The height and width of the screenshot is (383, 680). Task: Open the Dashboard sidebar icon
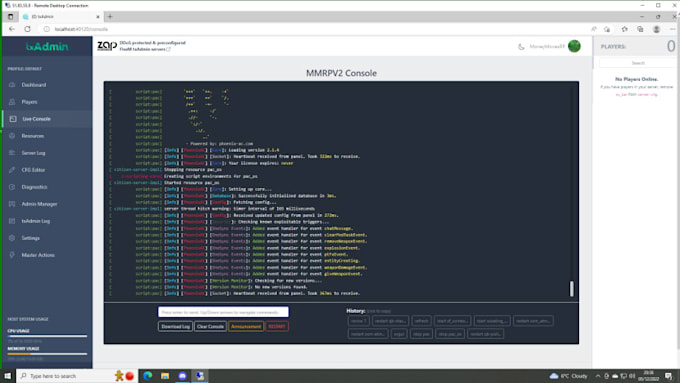click(x=12, y=85)
